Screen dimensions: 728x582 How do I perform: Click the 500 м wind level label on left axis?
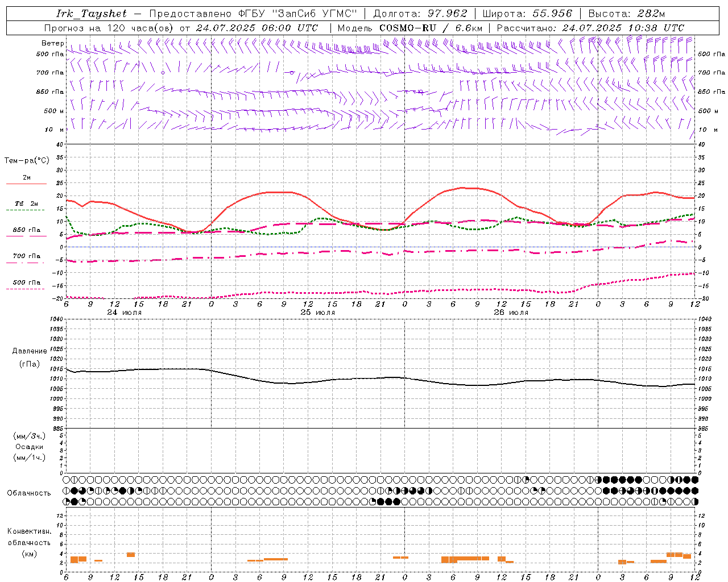(x=55, y=111)
